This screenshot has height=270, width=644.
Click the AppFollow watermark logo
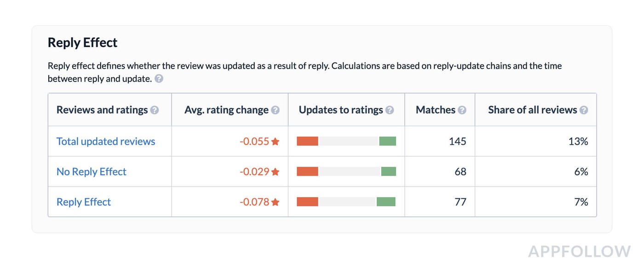coord(579,252)
